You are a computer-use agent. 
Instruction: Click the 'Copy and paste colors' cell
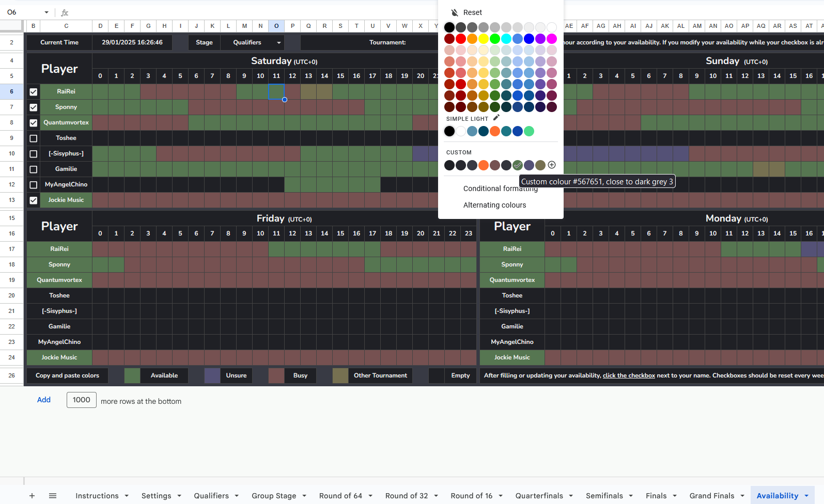click(x=67, y=375)
